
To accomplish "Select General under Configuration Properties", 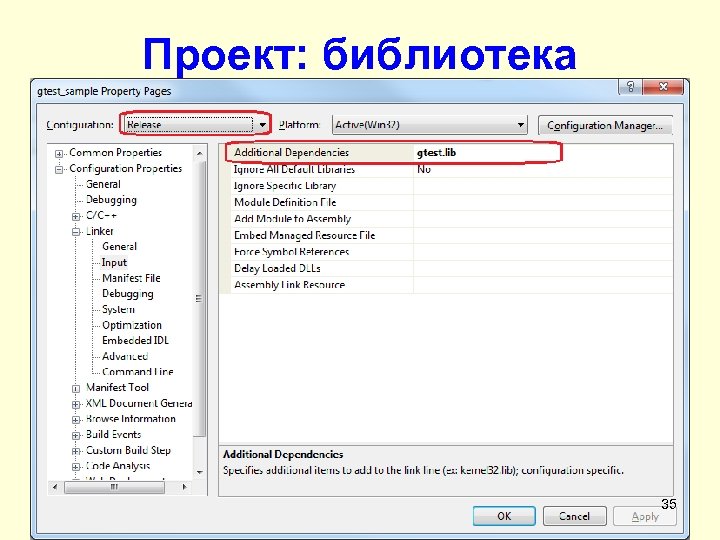I will [x=103, y=184].
